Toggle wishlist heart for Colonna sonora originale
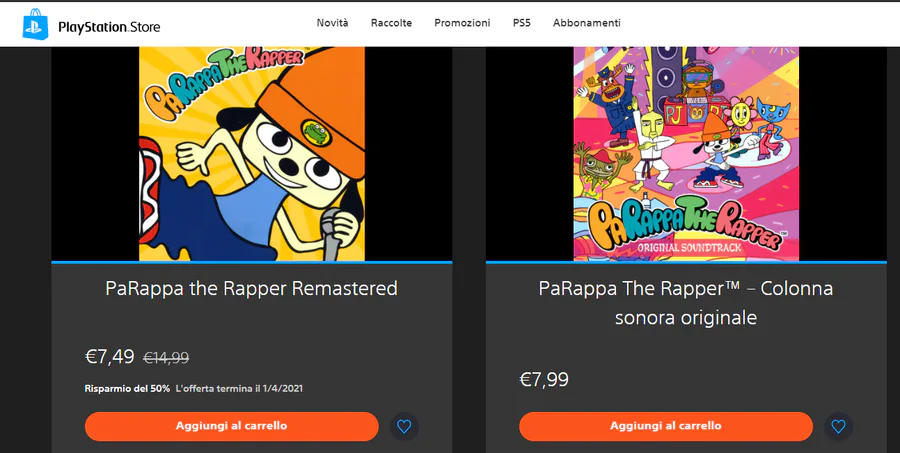The image size is (900, 453). click(838, 427)
